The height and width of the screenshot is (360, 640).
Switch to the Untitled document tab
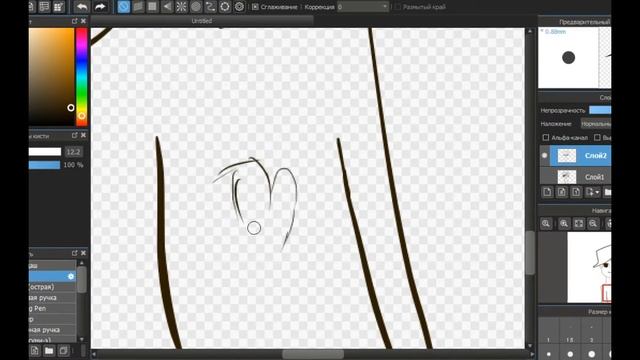tap(202, 21)
